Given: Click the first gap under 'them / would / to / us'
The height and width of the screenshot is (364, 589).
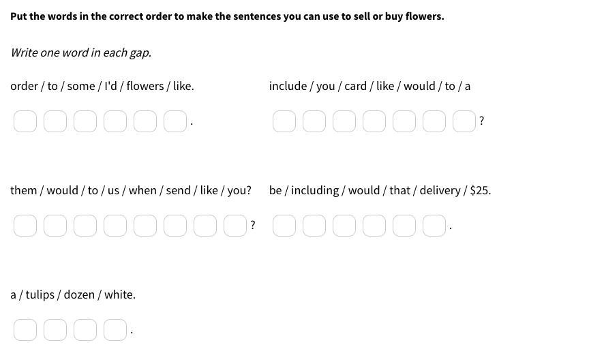Looking at the screenshot, I should point(25,226).
